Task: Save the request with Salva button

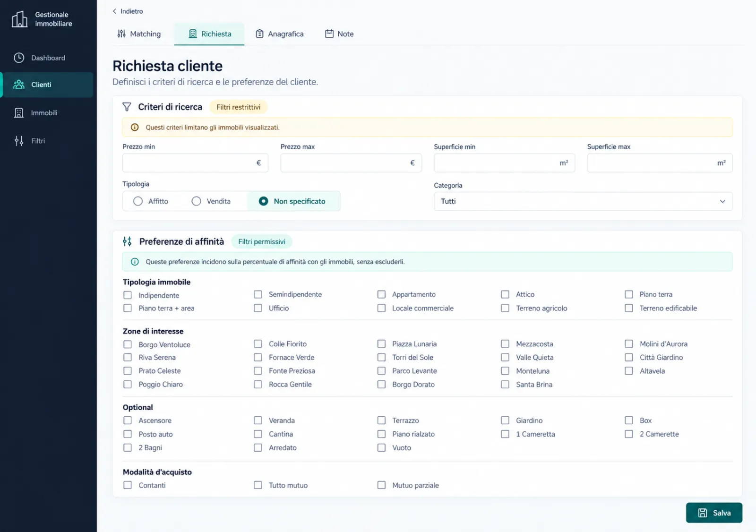Action: point(714,513)
